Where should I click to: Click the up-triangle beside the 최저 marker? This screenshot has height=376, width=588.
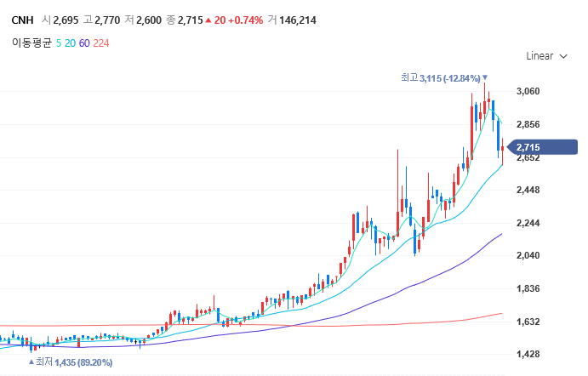pyautogui.click(x=31, y=362)
